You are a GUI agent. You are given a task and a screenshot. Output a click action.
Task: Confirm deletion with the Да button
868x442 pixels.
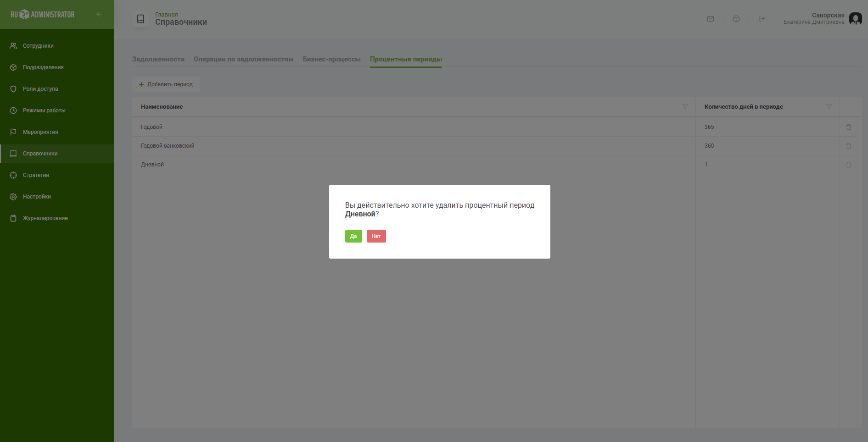353,236
